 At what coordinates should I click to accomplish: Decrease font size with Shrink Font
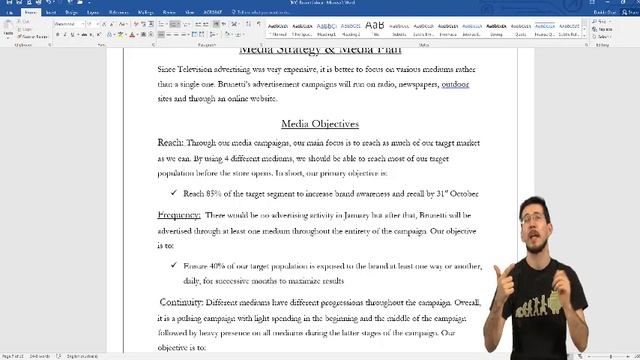point(111,24)
